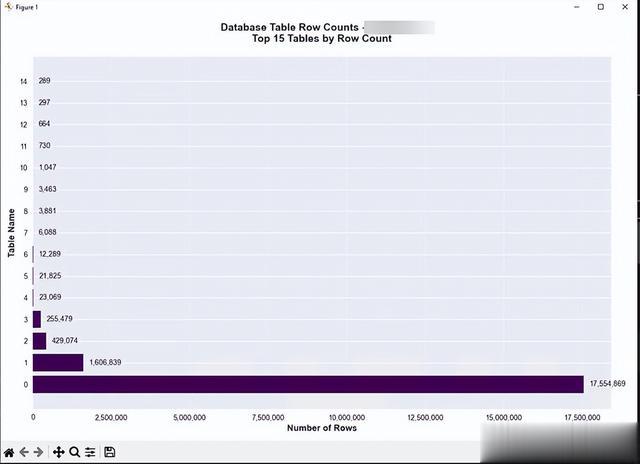640x464 pixels.
Task: Click the 'Number of Rows' axis label
Action: click(x=322, y=428)
